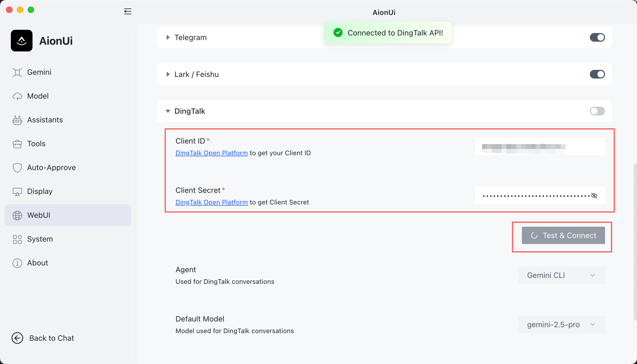The image size is (637, 364).
Task: Click the About info icon
Action: (x=17, y=263)
